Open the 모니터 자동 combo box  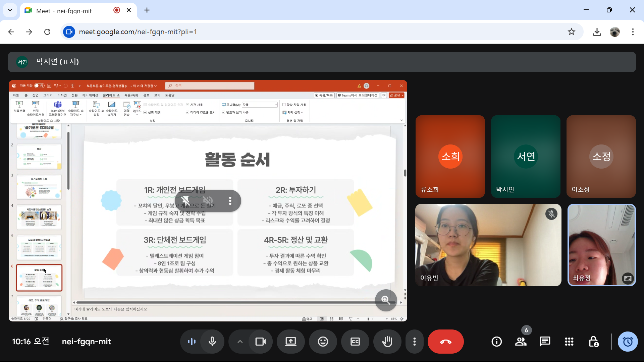260,105
